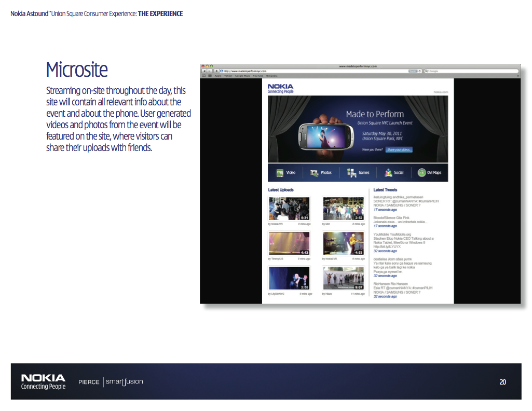Screen dimensions: 532x411
Task: Click the Stephen Elop Nokia CEO tweet text
Action: (403, 242)
